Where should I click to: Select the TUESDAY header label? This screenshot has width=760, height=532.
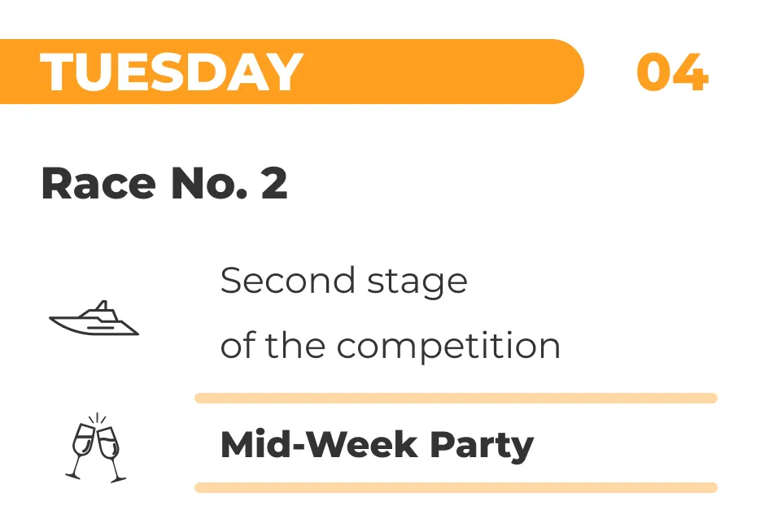click(x=172, y=72)
